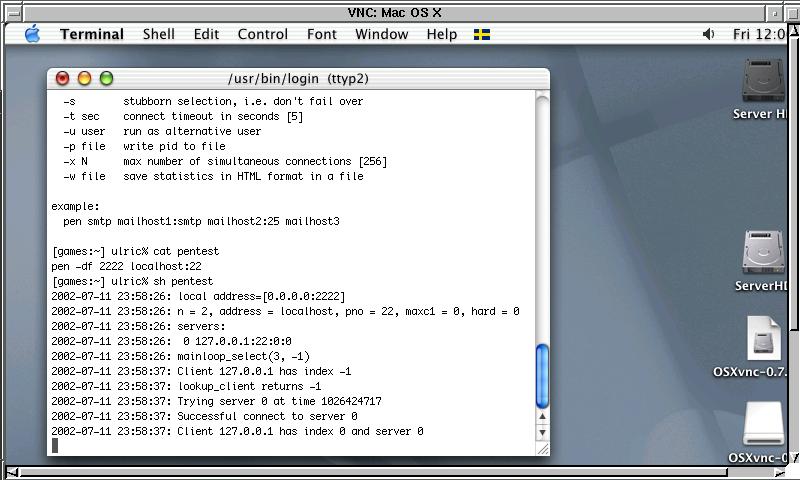The image size is (800, 480).
Task: Click the terminal window resize grip
Action: [x=543, y=449]
